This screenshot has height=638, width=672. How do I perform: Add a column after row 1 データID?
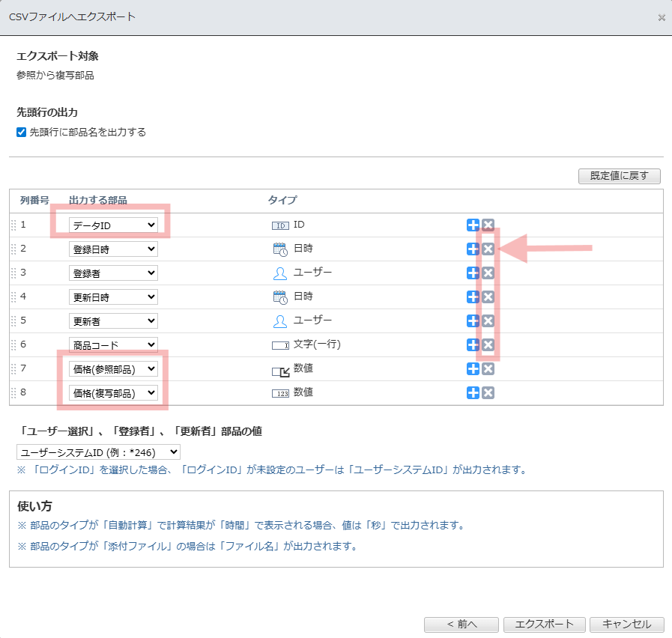coord(473,225)
